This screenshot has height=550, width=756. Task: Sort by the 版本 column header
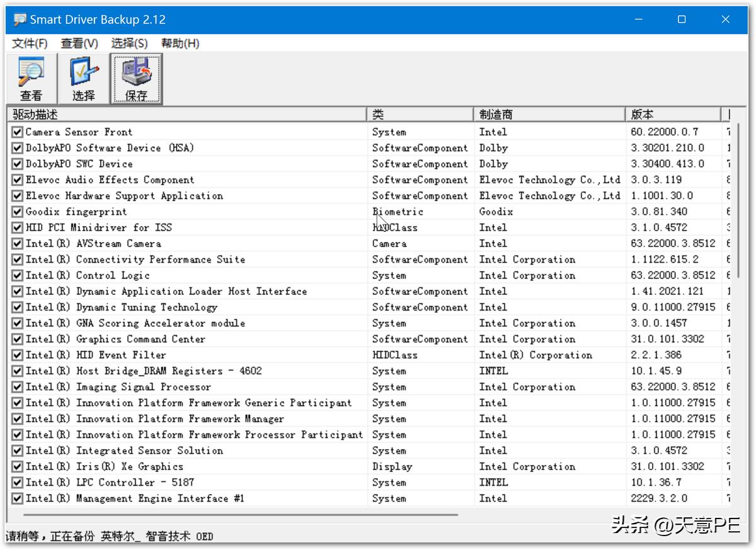coord(673,115)
